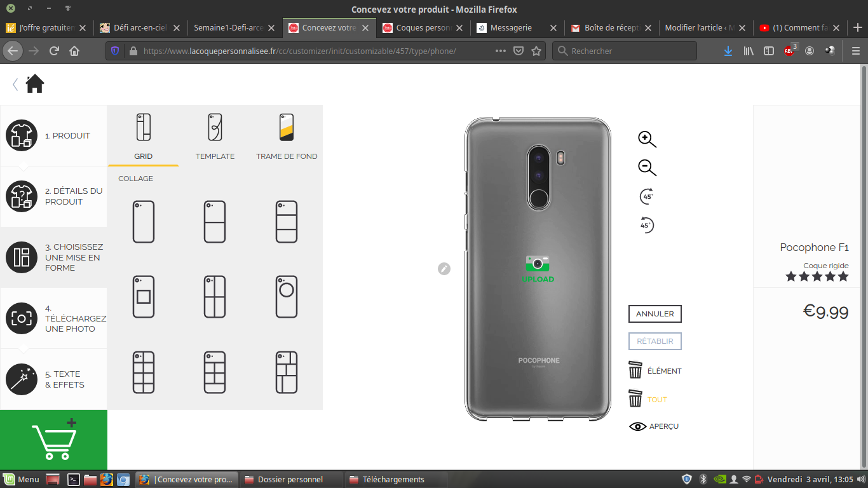Toggle the Firefox sidebar view
Viewport: 868px width, 488px height.
769,51
